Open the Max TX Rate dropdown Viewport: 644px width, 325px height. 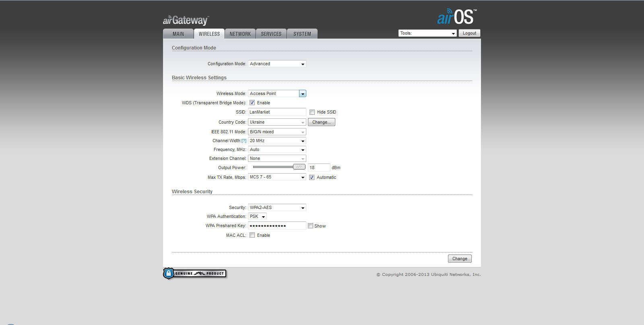coord(277,177)
